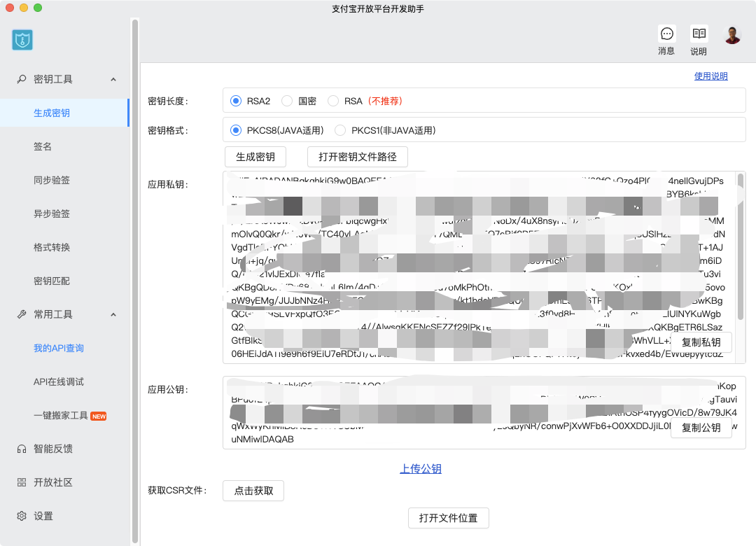The image size is (756, 546).
Task: Click the window title 支付宝开放平台开发助手
Action: 378,8
